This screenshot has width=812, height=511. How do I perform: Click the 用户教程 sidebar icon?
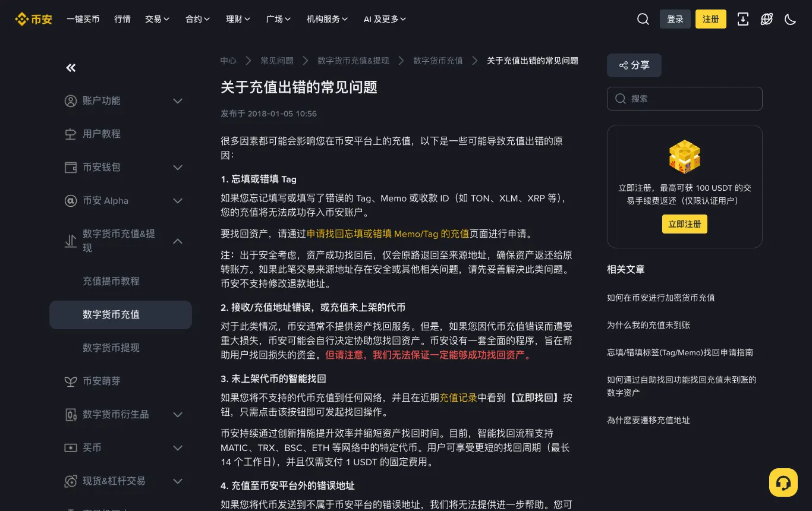tap(71, 134)
